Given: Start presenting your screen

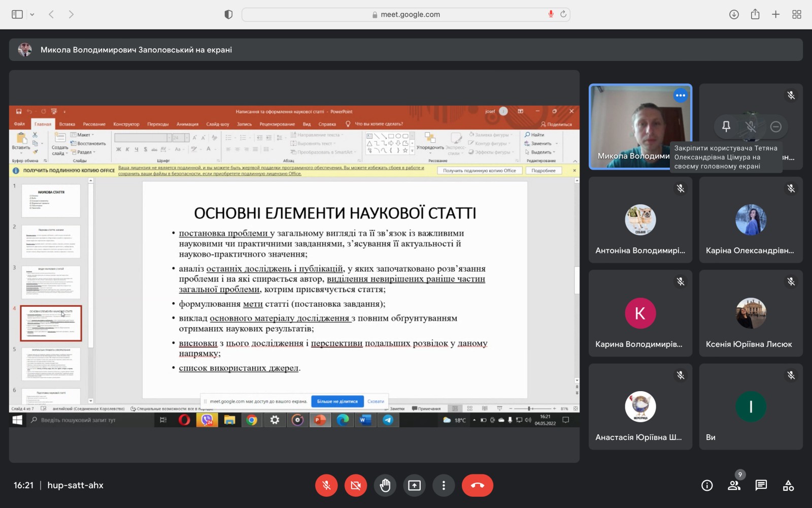Looking at the screenshot, I should pos(415,486).
